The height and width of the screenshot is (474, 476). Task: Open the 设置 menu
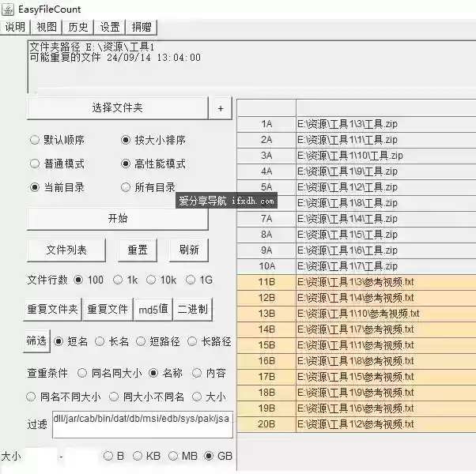[x=110, y=28]
